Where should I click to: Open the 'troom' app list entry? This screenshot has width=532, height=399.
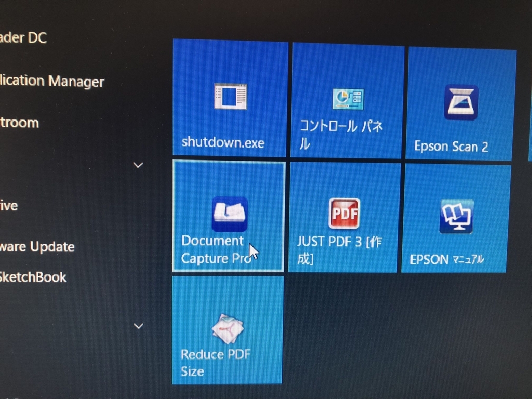tap(19, 123)
